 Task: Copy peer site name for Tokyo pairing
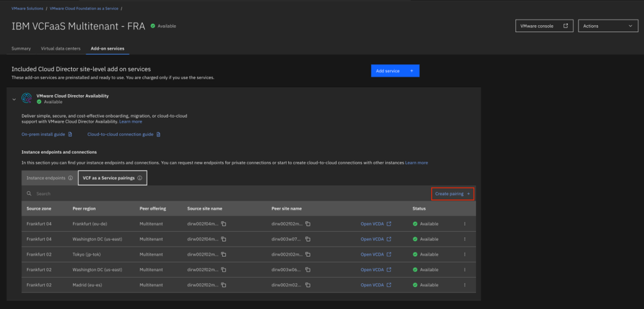click(308, 254)
